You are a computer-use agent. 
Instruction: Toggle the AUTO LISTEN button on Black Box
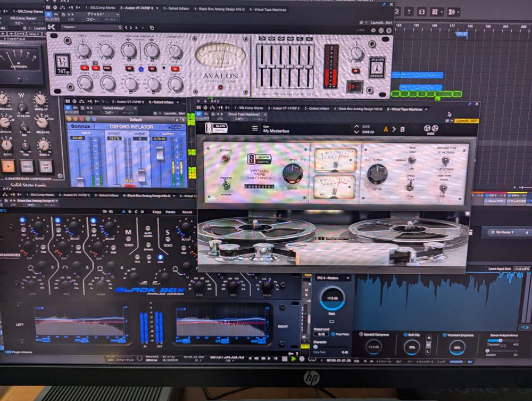coord(147,228)
